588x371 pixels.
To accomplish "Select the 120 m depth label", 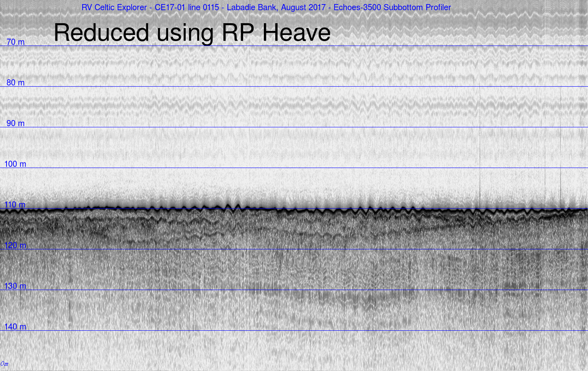I will tap(15, 245).
